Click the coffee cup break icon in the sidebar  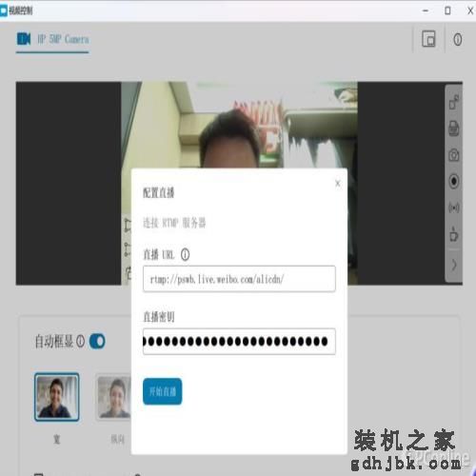coord(454,234)
